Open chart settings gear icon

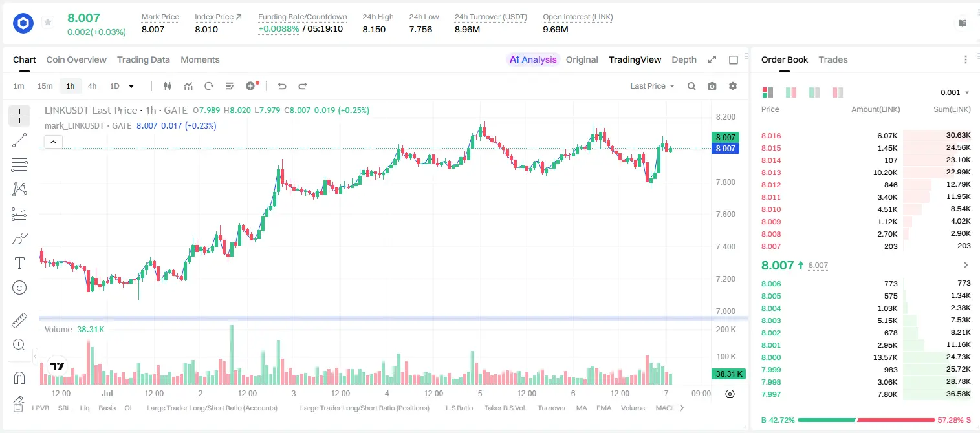[733, 86]
